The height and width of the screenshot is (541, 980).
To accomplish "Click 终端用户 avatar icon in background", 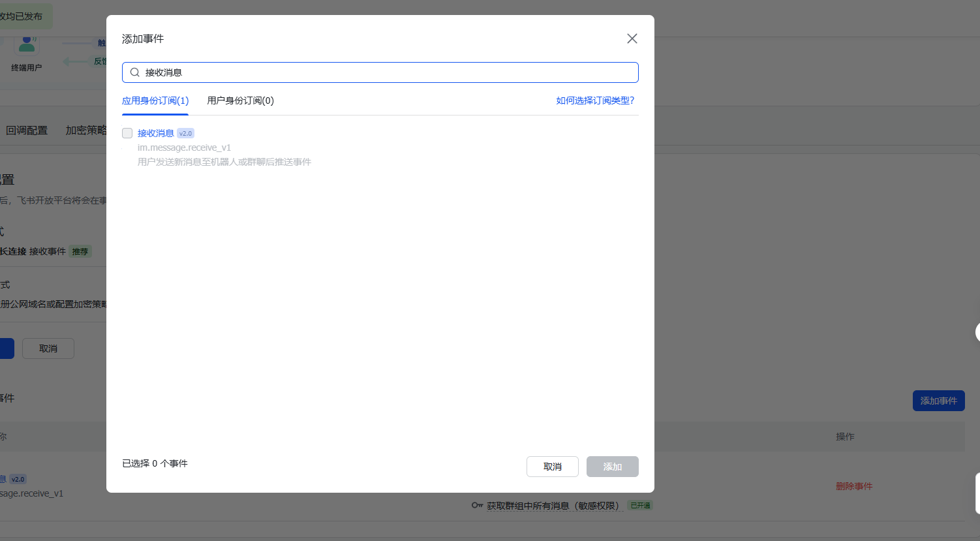I will [27, 44].
